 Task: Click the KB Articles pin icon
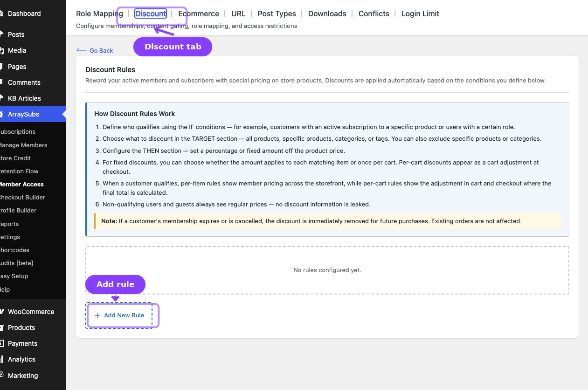pos(2,98)
